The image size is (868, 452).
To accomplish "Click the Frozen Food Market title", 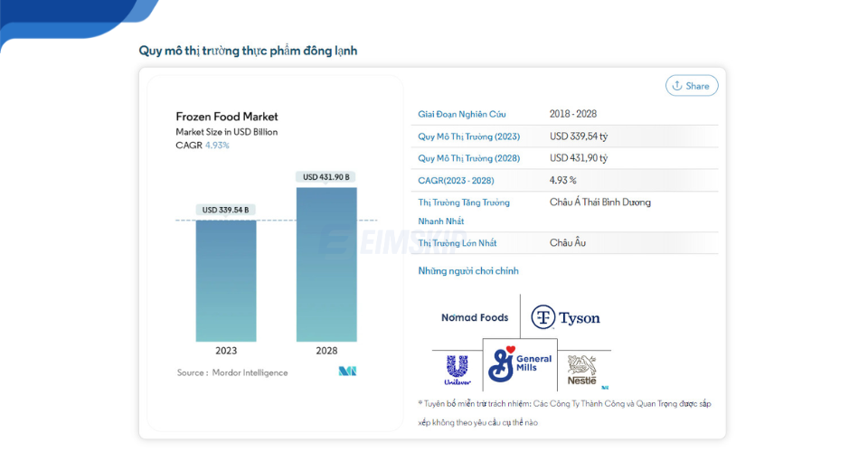I will [227, 117].
